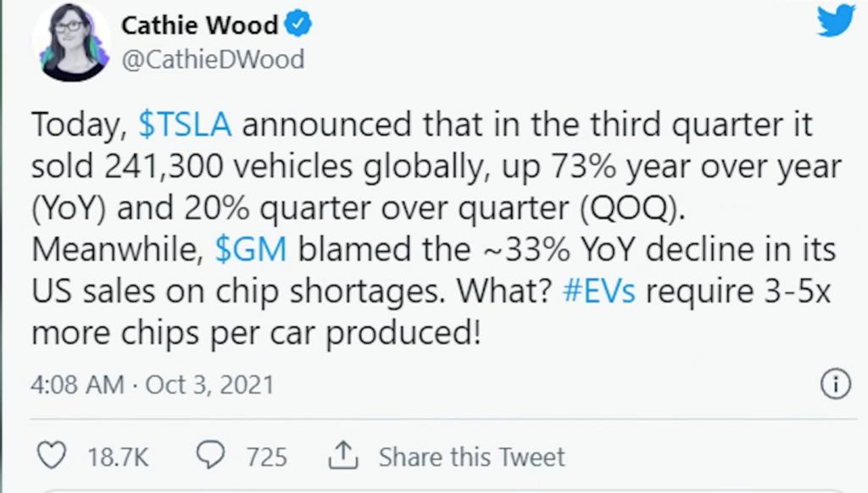Click the 4:08 AM timestamp

(77, 385)
